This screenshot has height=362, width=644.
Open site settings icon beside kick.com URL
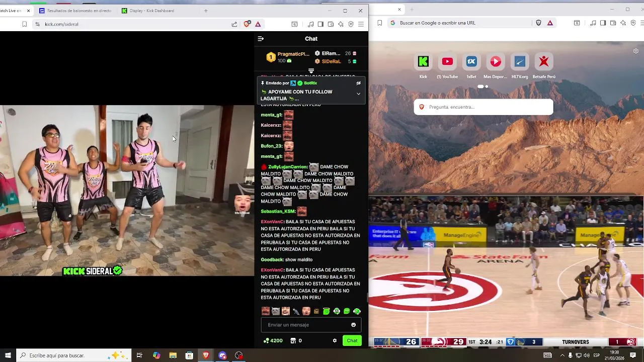click(37, 24)
